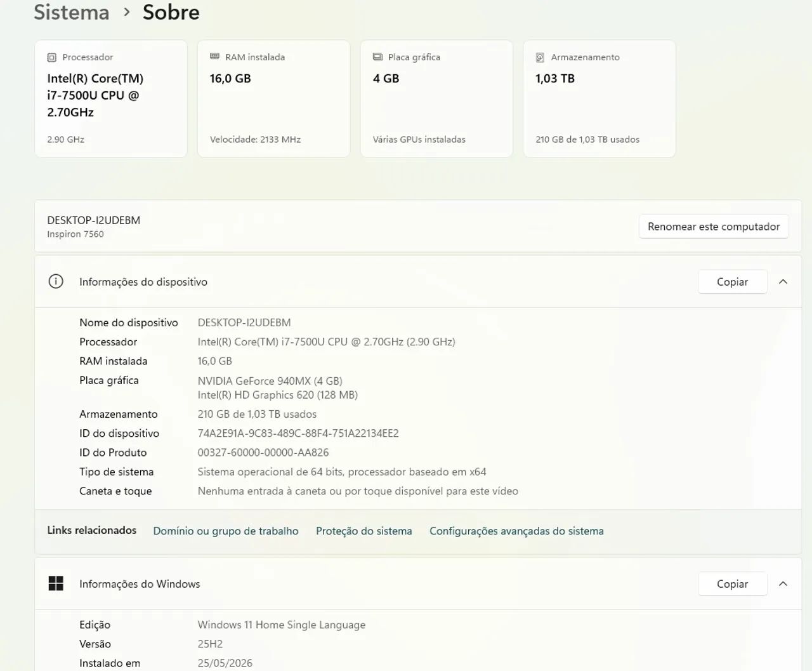The image size is (812, 671).
Task: Click the storage drive icon in Armazenamento card
Action: click(540, 57)
